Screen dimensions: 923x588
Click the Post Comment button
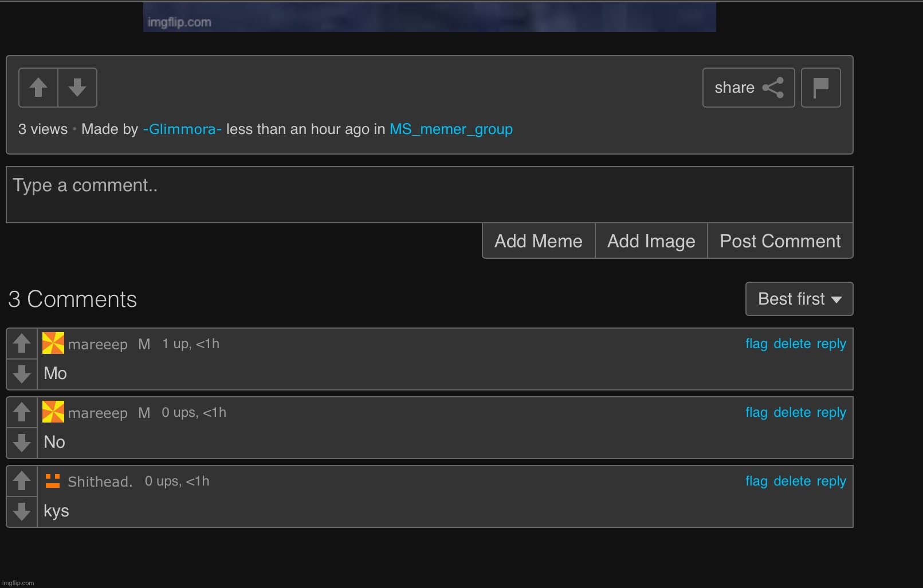[780, 241]
